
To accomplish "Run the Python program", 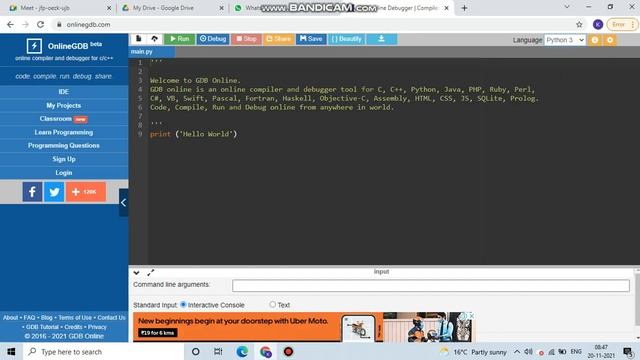I will coord(180,39).
